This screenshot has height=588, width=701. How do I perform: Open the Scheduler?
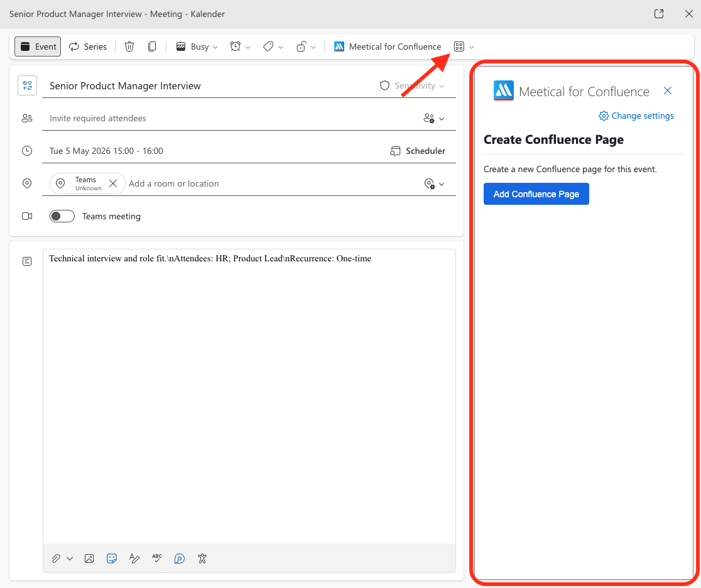coord(418,151)
